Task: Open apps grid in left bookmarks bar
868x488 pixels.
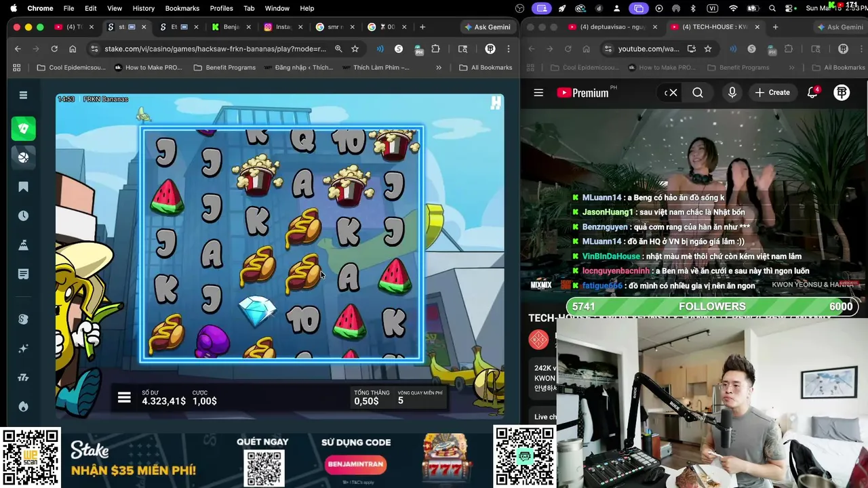Action: click(x=17, y=68)
